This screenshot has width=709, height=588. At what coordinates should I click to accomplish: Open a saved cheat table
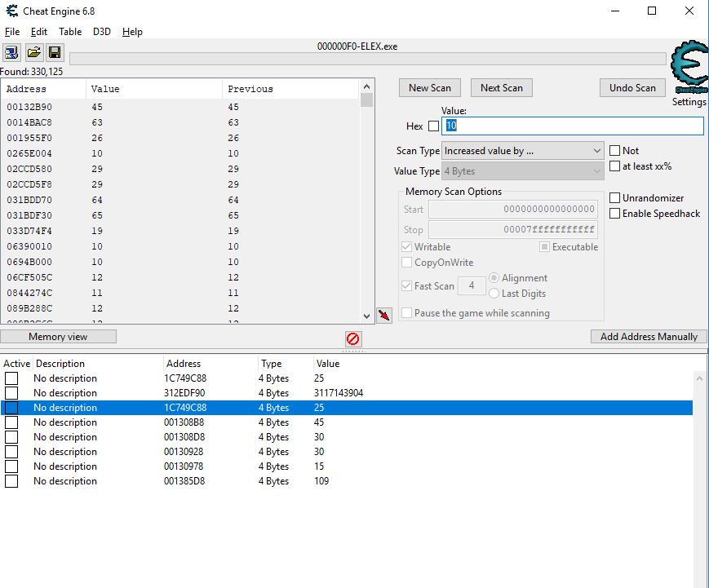[x=33, y=52]
